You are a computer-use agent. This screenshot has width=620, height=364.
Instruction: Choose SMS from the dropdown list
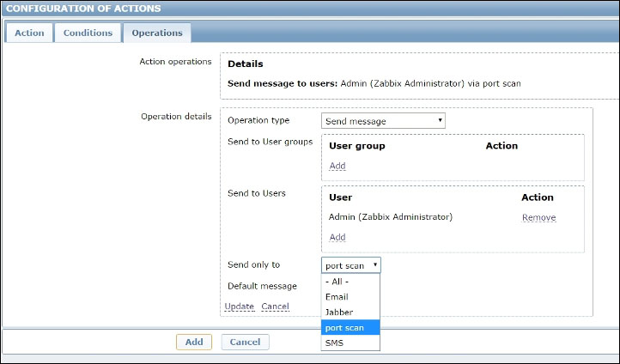tap(334, 343)
